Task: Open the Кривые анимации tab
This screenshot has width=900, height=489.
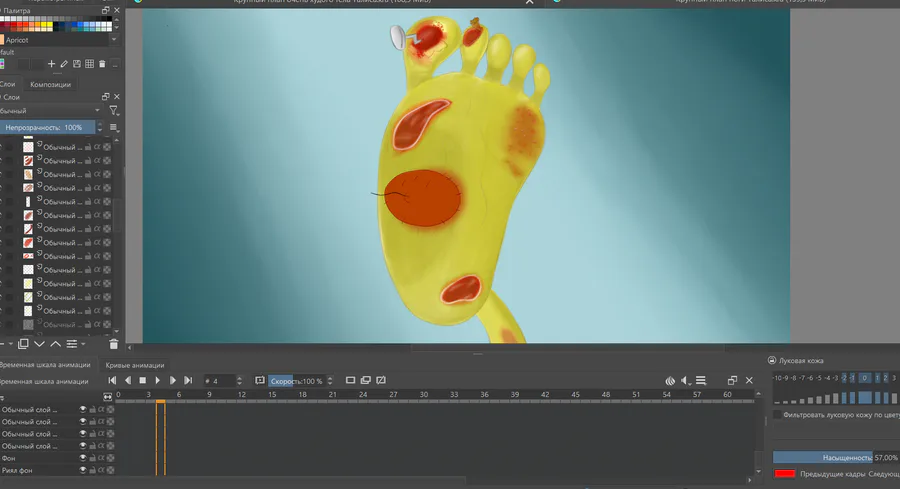Action: tap(135, 365)
